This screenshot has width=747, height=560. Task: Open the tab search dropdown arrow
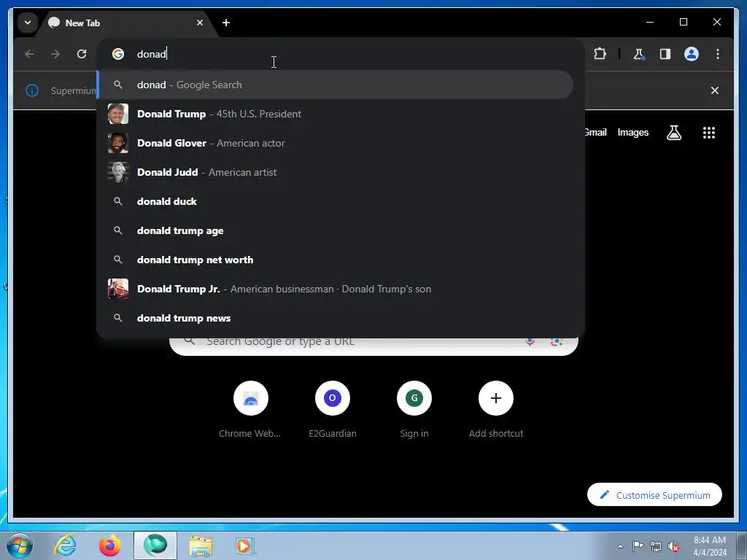click(x=28, y=23)
